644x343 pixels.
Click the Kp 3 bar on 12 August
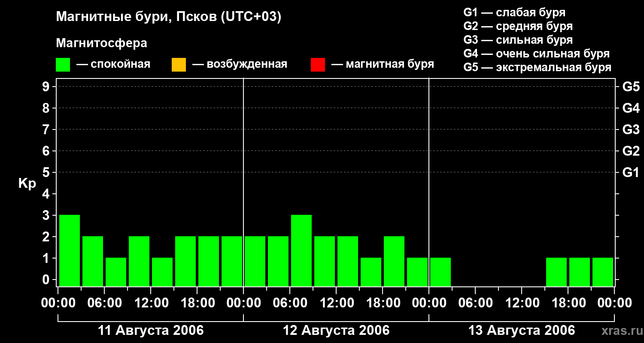click(x=301, y=250)
